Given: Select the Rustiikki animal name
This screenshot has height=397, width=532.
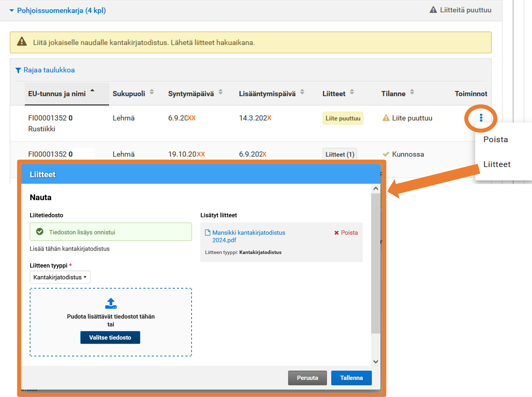Looking at the screenshot, I should [42, 129].
